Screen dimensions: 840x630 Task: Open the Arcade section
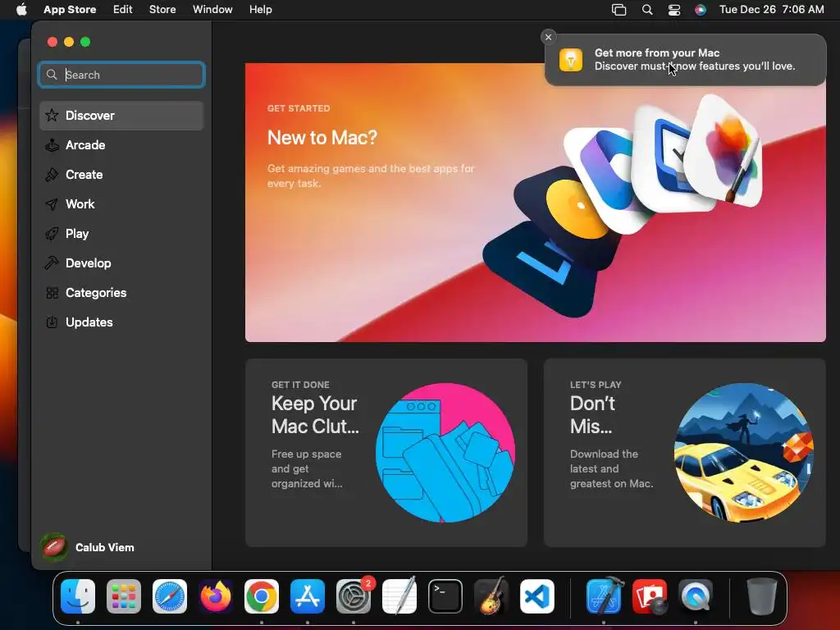[121, 145]
